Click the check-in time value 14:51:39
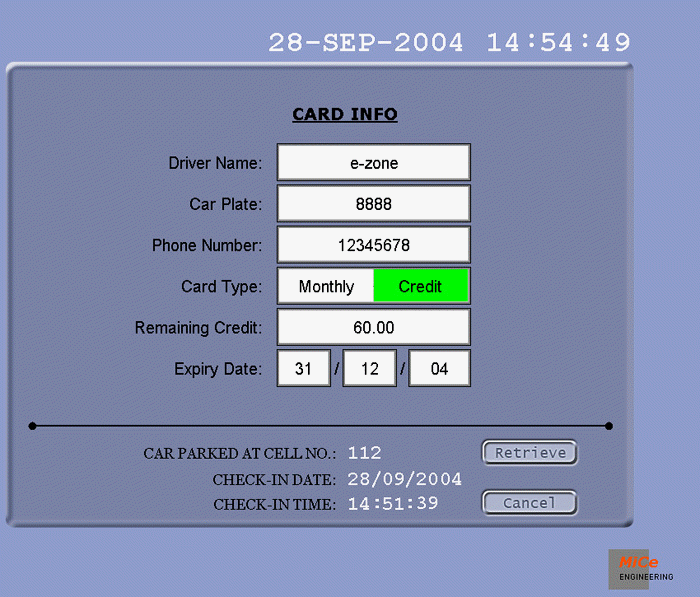The image size is (700, 597). pos(393,503)
